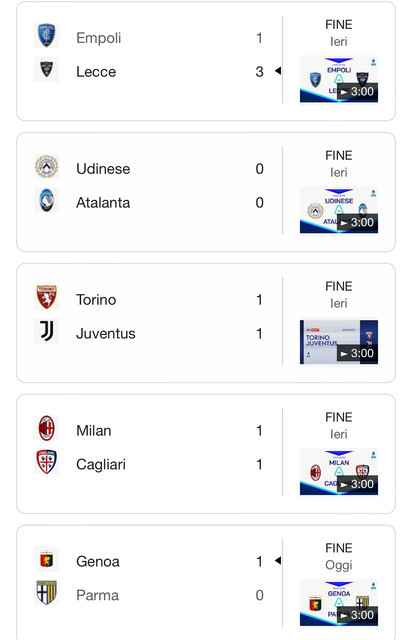The width and height of the screenshot is (412, 640).
Task: Click the Genoa team crest
Action: point(47,559)
